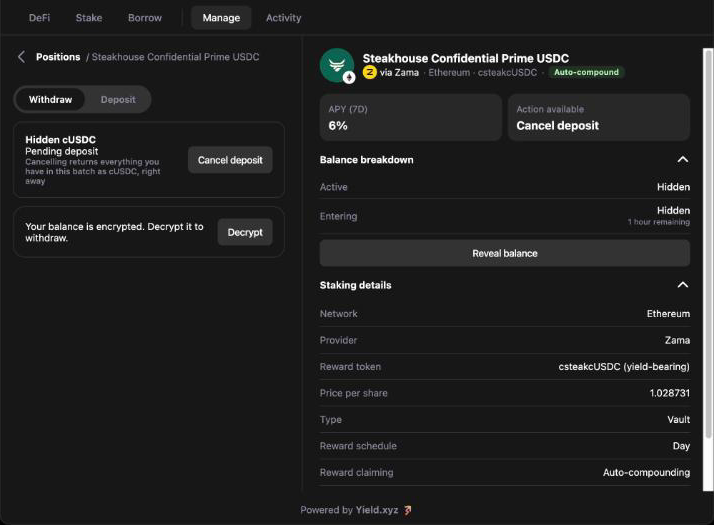Viewport: 714px width, 525px height.
Task: Click the '1 hour remaining' text
Action: pyautogui.click(x=658, y=222)
